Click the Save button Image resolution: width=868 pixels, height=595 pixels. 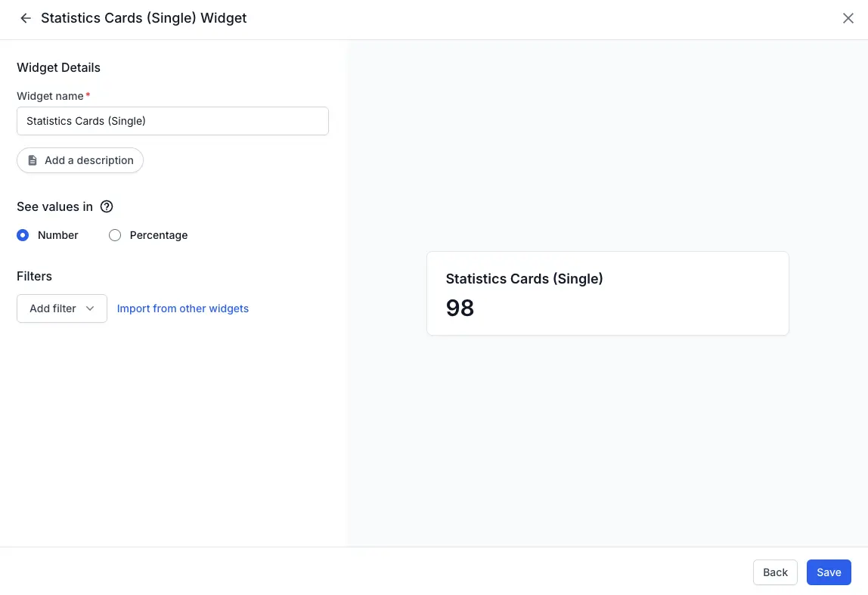(829, 572)
